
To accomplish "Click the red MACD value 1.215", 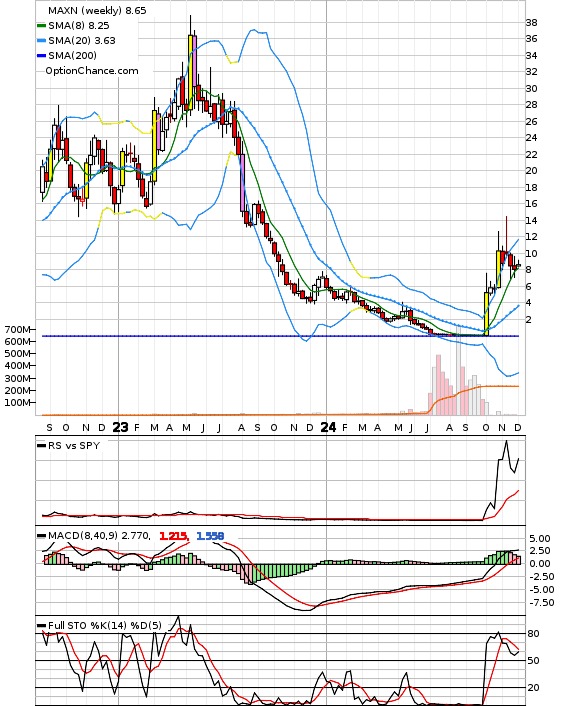I will (x=173, y=536).
